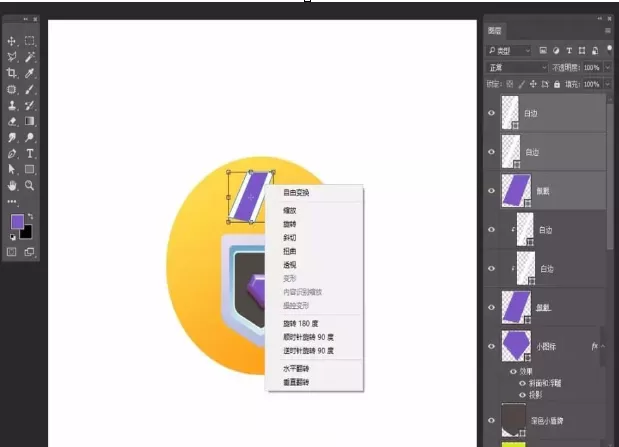Select the Dodge tool

30,137
